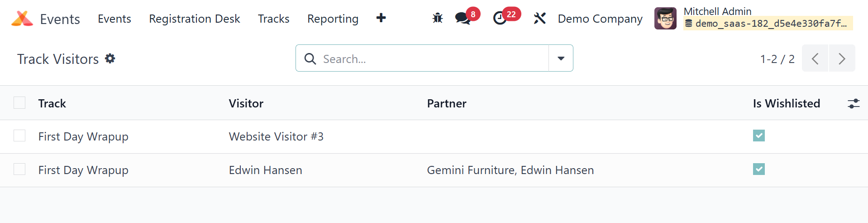Sort the list by the Visitor column
868x223 pixels.
(246, 104)
